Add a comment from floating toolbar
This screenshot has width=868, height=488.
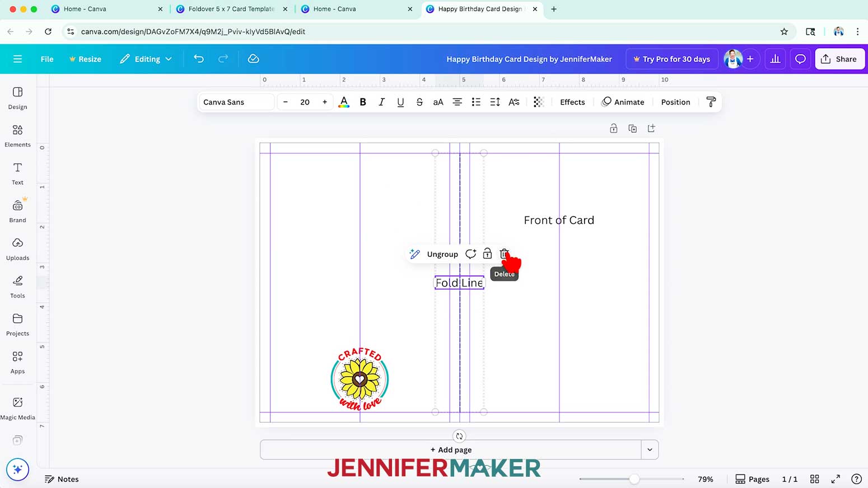[470, 254]
